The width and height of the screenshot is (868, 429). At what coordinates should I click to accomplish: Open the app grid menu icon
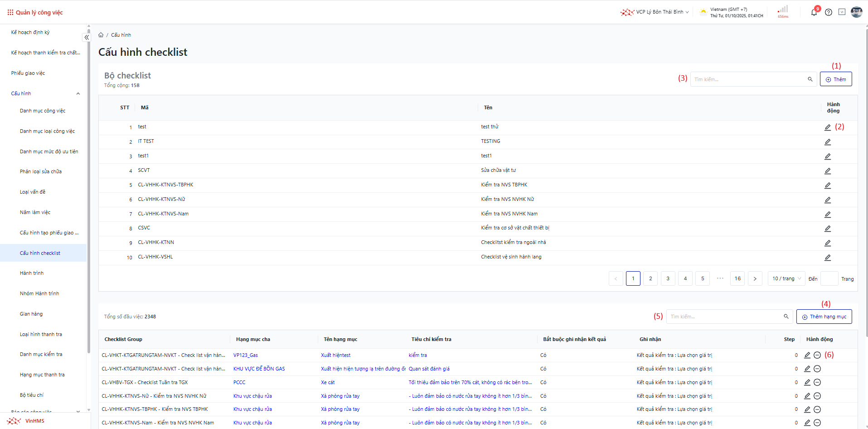(10, 12)
